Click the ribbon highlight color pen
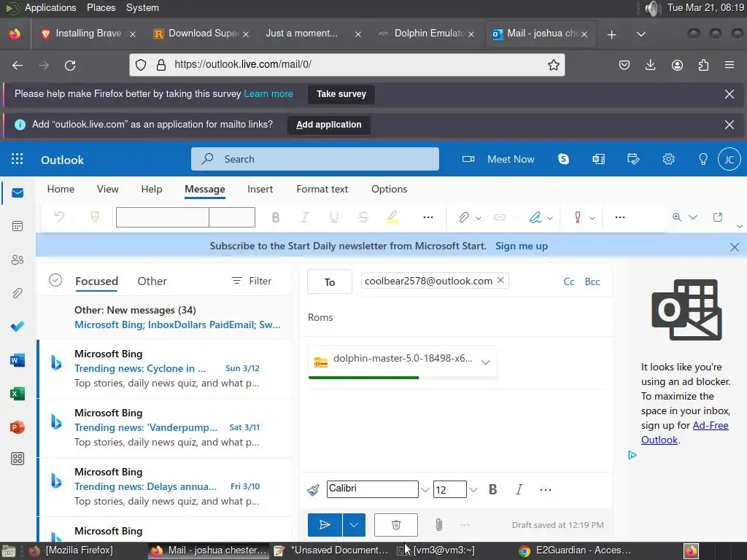747x560 pixels. (392, 217)
